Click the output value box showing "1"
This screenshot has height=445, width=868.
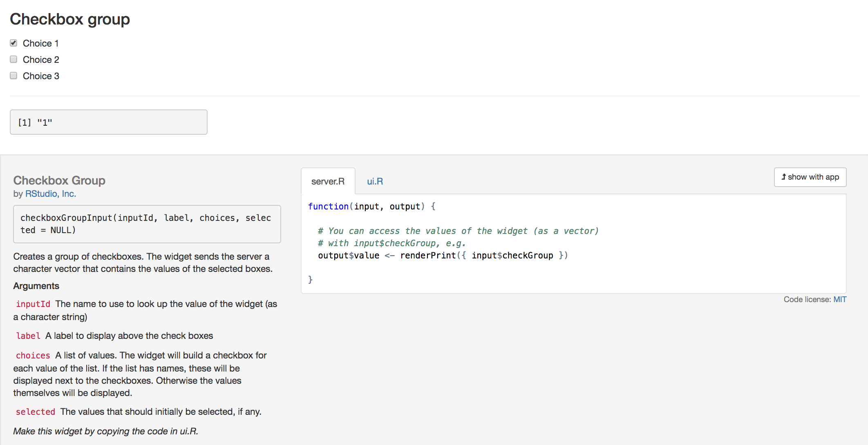108,122
